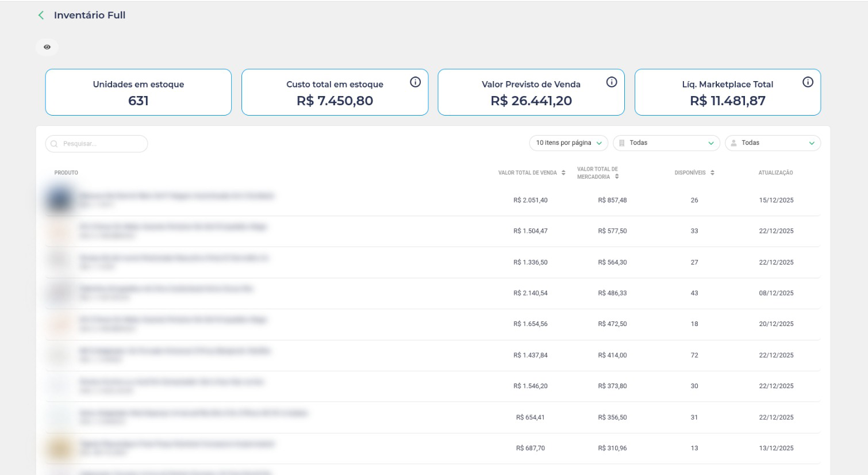Select product thumbnail in the R$ 687,70 row
868x475 pixels.
60,448
